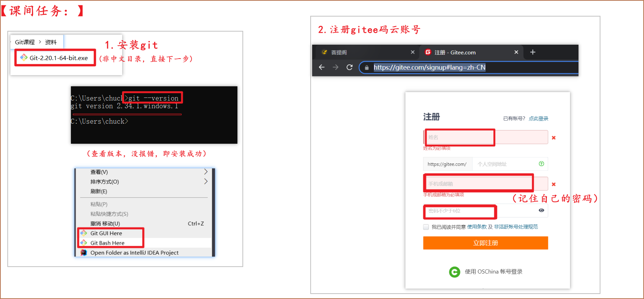Close the 注册 - Gitee.com tab
This screenshot has height=299, width=644.
pyautogui.click(x=516, y=52)
